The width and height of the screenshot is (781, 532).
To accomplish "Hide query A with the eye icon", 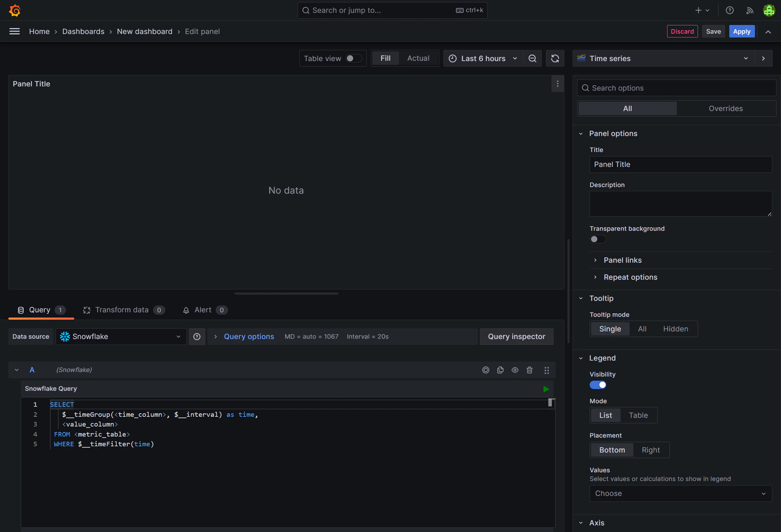I will tap(515, 370).
